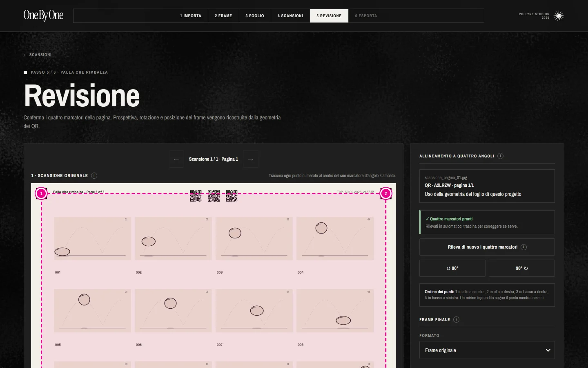588x368 pixels.
Task: Click the Pollyne Studios starburst icon
Action: click(x=559, y=16)
